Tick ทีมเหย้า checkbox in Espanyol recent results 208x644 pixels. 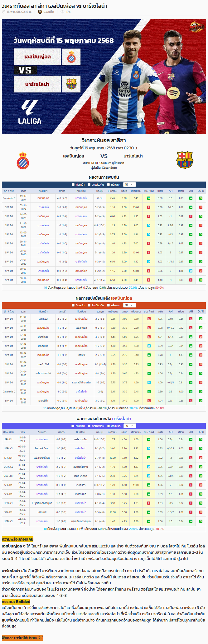[x=73, y=305]
